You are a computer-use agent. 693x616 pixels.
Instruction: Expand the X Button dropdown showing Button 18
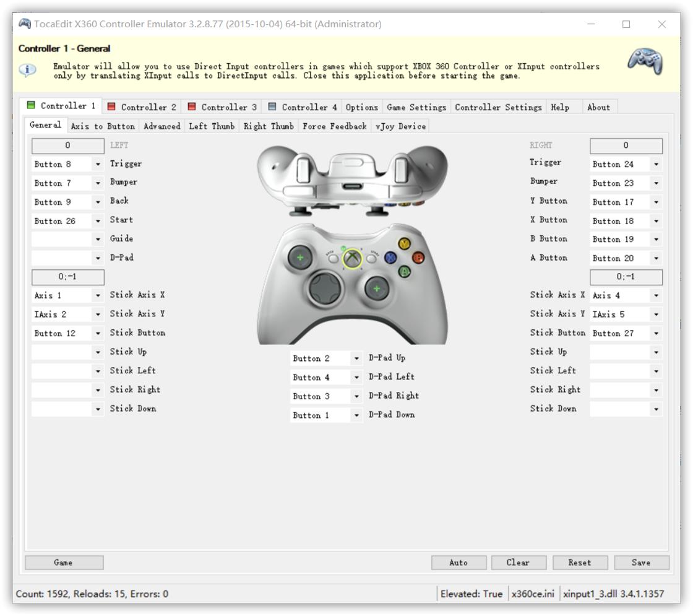[x=626, y=220]
